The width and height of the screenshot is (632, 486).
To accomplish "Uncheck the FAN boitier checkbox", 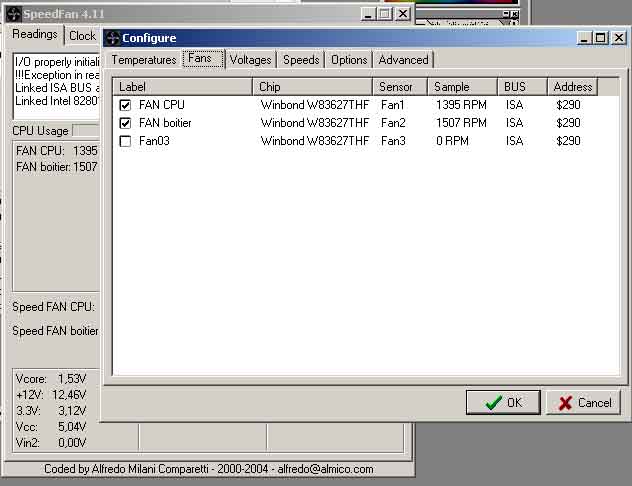I will click(125, 123).
